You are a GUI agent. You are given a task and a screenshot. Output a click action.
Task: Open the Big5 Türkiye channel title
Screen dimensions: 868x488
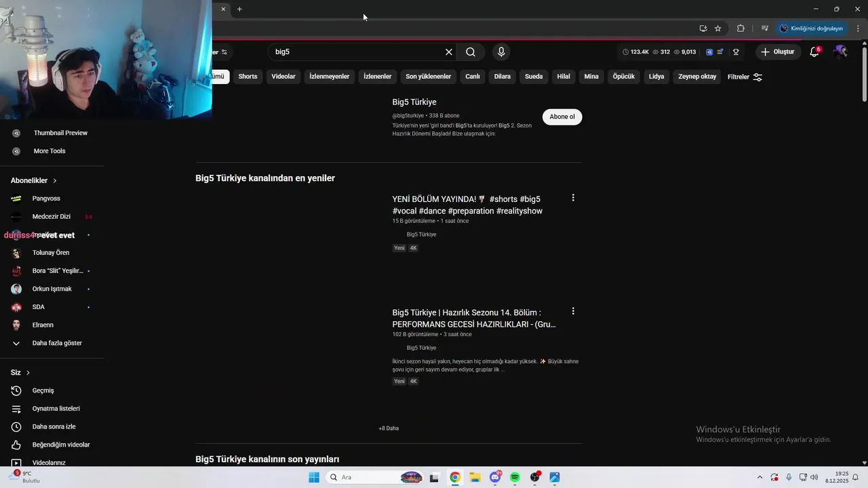click(x=414, y=102)
